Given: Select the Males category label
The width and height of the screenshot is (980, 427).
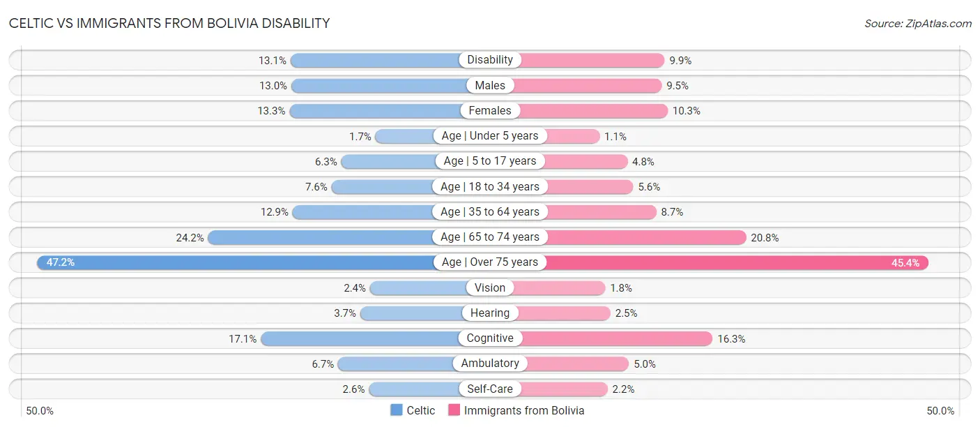Looking at the screenshot, I should pos(490,85).
